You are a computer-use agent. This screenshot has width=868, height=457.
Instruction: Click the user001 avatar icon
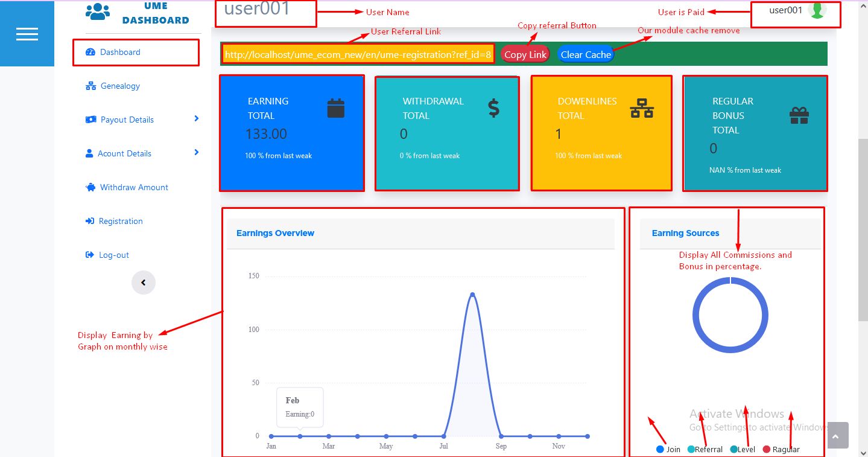(x=817, y=10)
